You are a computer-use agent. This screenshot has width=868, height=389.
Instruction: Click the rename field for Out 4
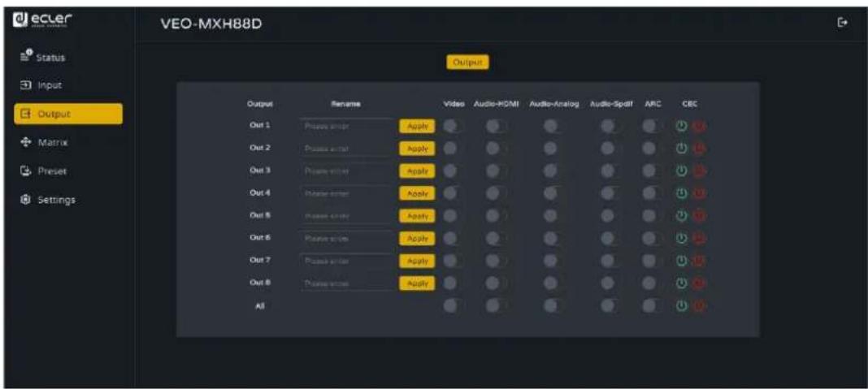(348, 193)
